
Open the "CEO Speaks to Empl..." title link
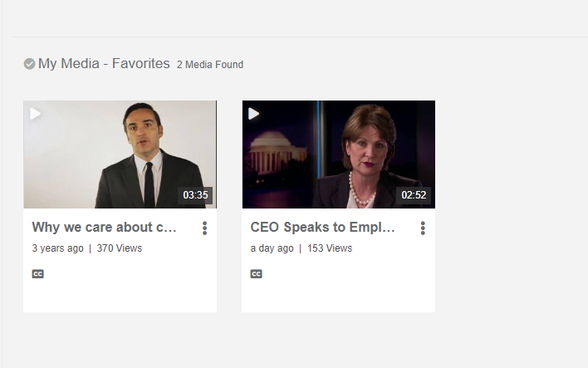(323, 227)
